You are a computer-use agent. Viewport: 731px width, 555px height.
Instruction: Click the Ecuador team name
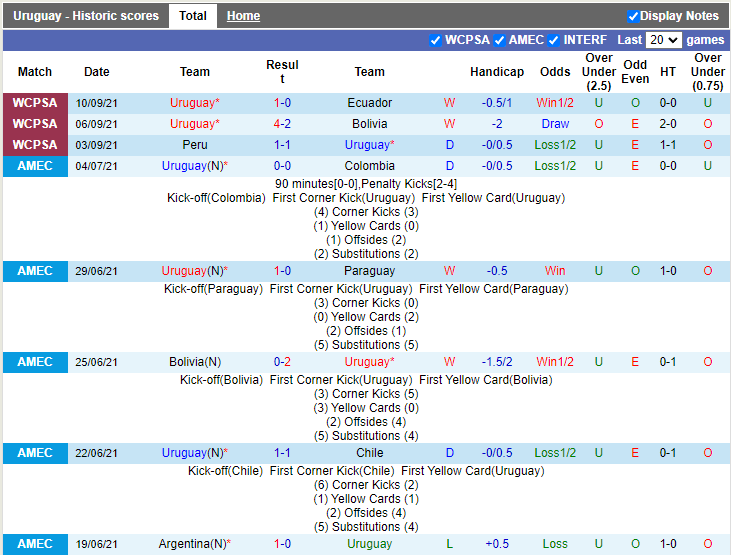pyautogui.click(x=369, y=103)
